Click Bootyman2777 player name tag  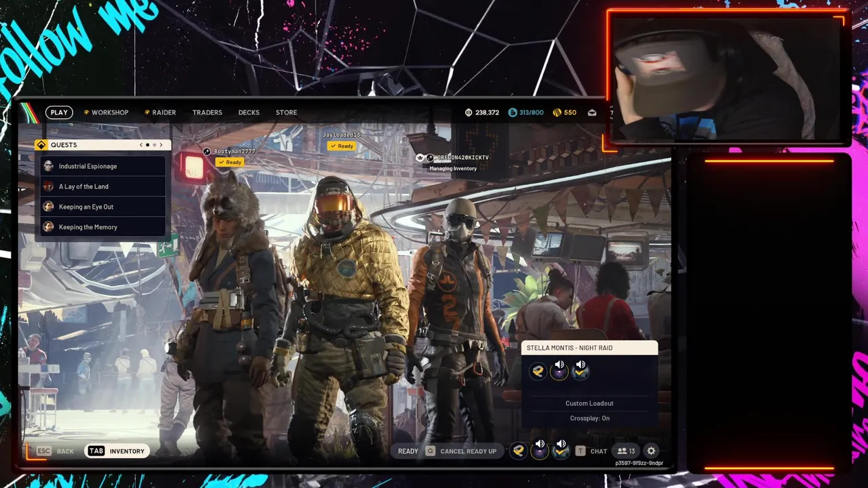coord(235,152)
